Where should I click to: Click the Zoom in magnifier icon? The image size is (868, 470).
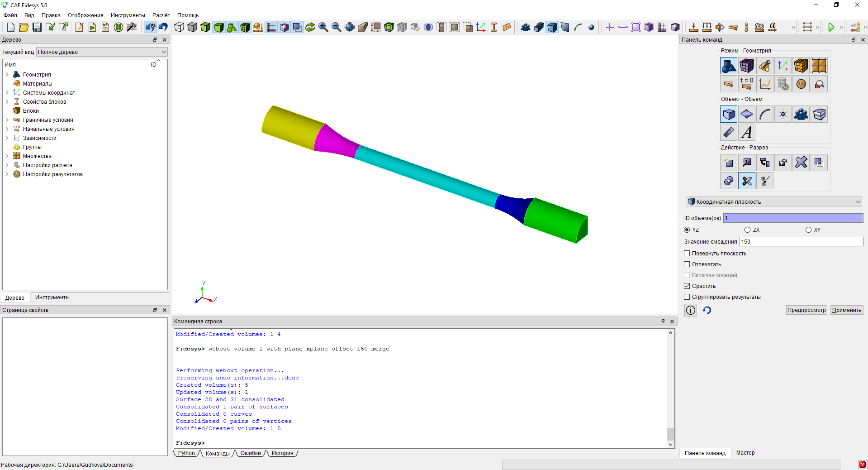pyautogui.click(x=323, y=27)
